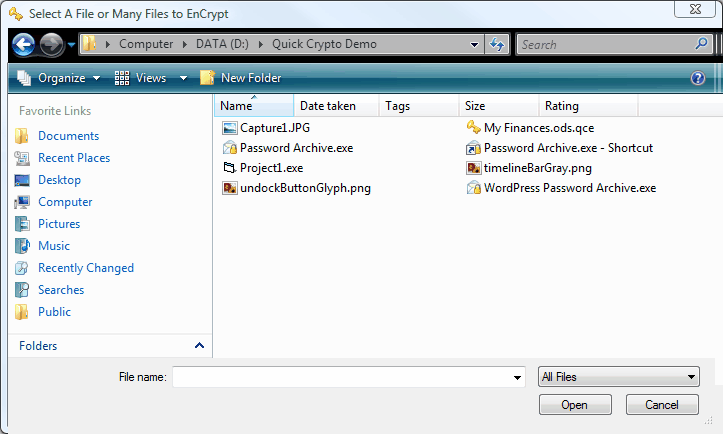
Task: Click the Cancel button
Action: pos(662,404)
